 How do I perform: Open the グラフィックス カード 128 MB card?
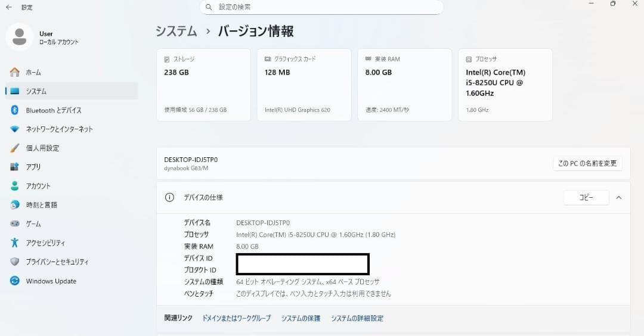pyautogui.click(x=304, y=85)
